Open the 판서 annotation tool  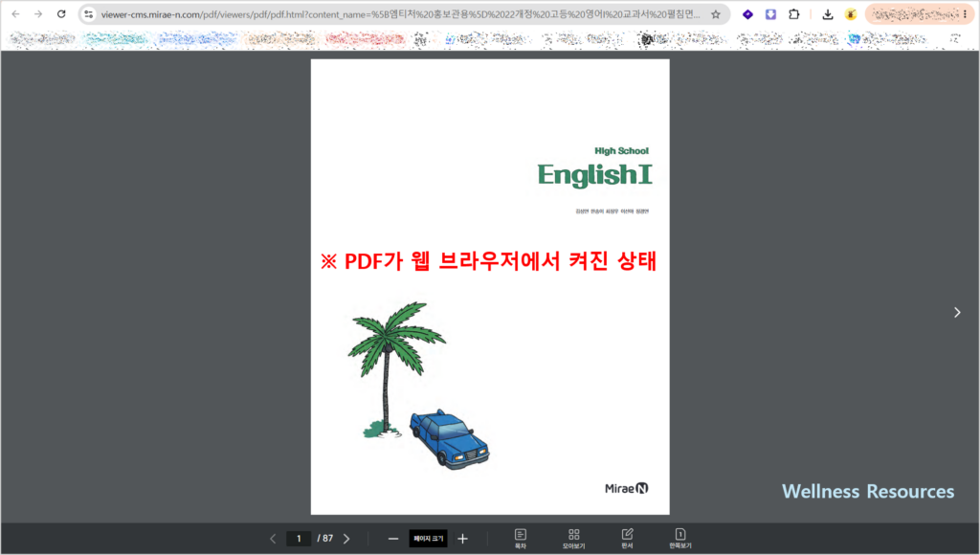coord(627,538)
